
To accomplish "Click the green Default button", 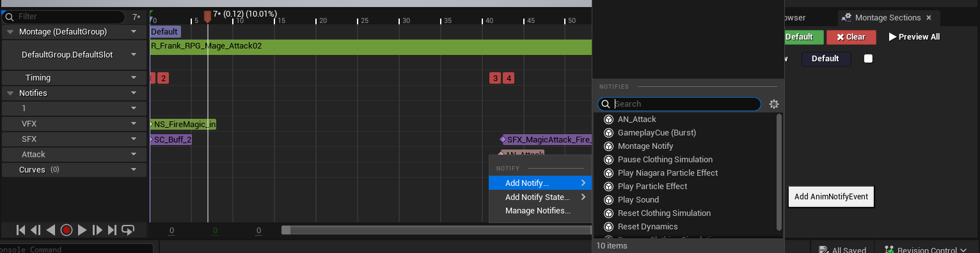I will (804, 37).
